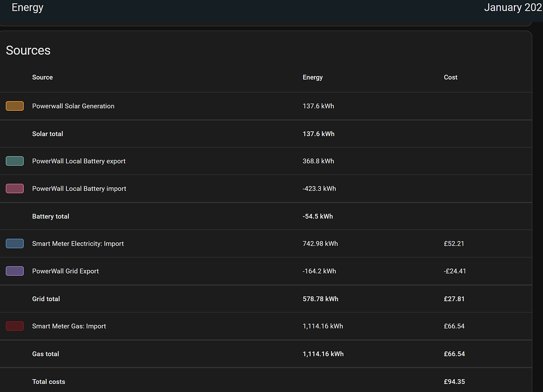Select the Smart Meter Gas Import row
This screenshot has width=543, height=392.
click(x=69, y=326)
